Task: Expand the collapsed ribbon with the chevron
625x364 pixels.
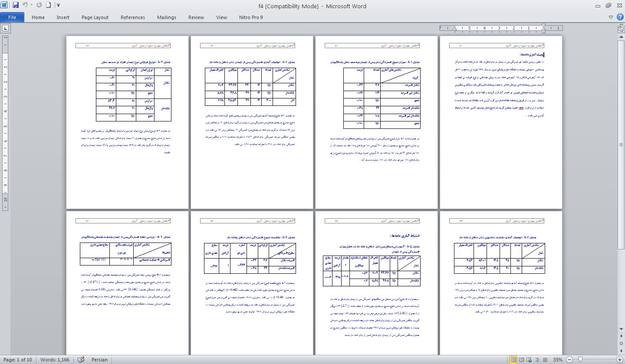Action: pyautogui.click(x=611, y=17)
